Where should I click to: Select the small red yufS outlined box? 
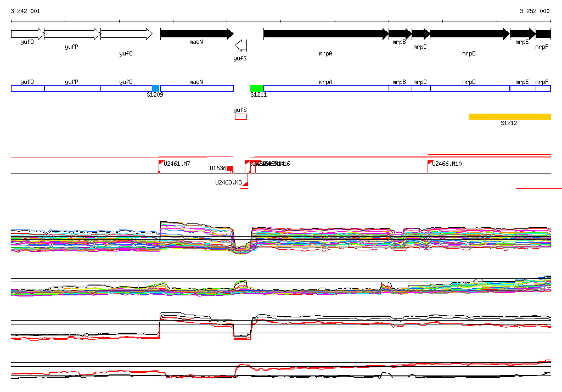tap(241, 116)
